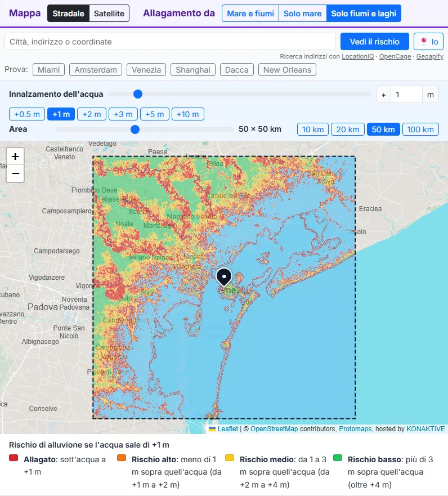The width and height of the screenshot is (448, 496).
Task: Use my location with Io button
Action: pos(429,42)
